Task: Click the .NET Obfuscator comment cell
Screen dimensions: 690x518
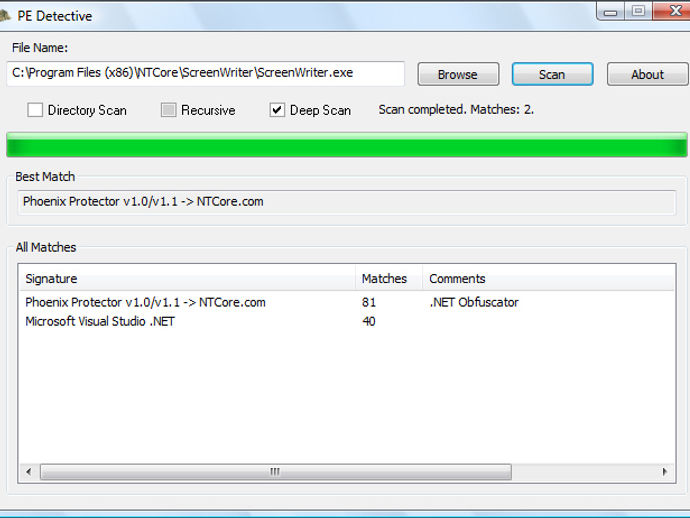Action: 474,302
